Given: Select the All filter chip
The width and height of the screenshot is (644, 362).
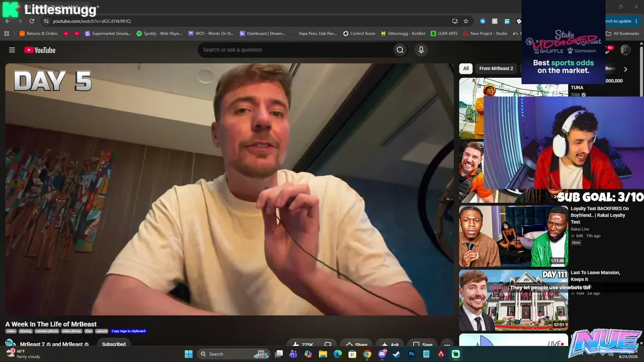Looking at the screenshot, I should [x=466, y=68].
